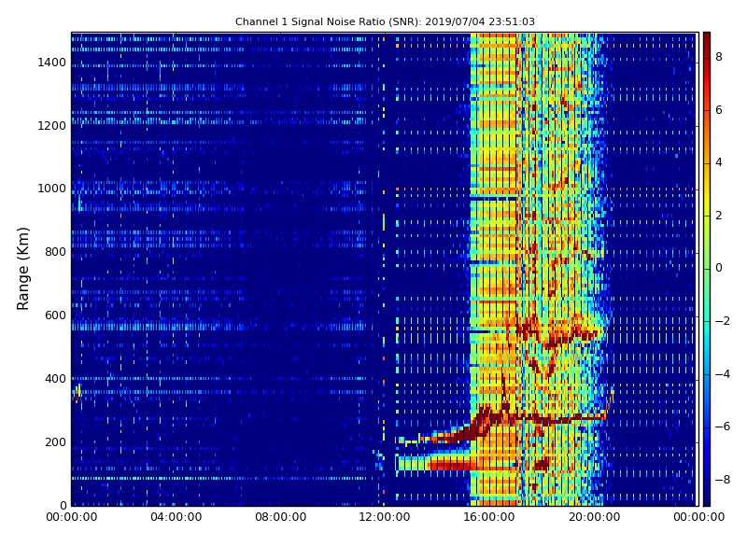This screenshot has height=560, width=747.
Task: Click the colorbar label −2
Action: [723, 321]
